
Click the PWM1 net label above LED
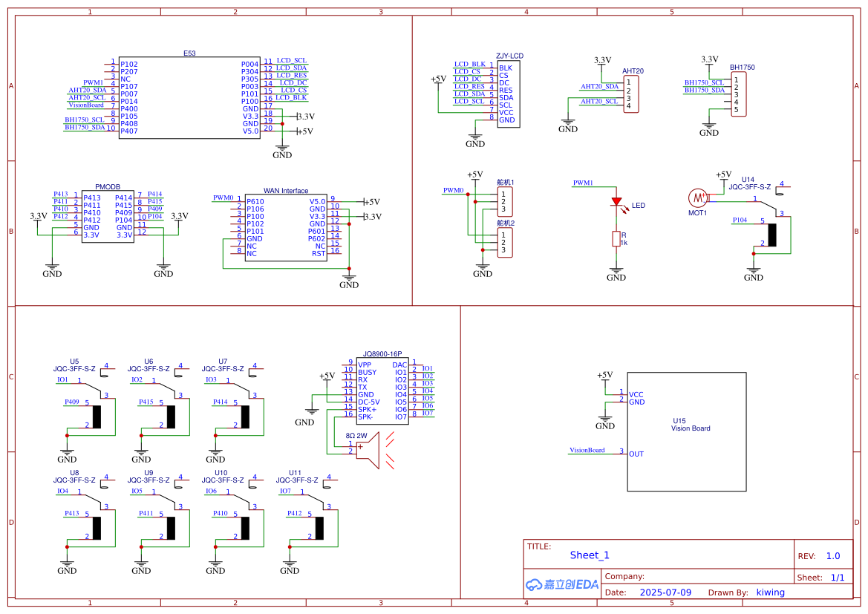click(583, 183)
